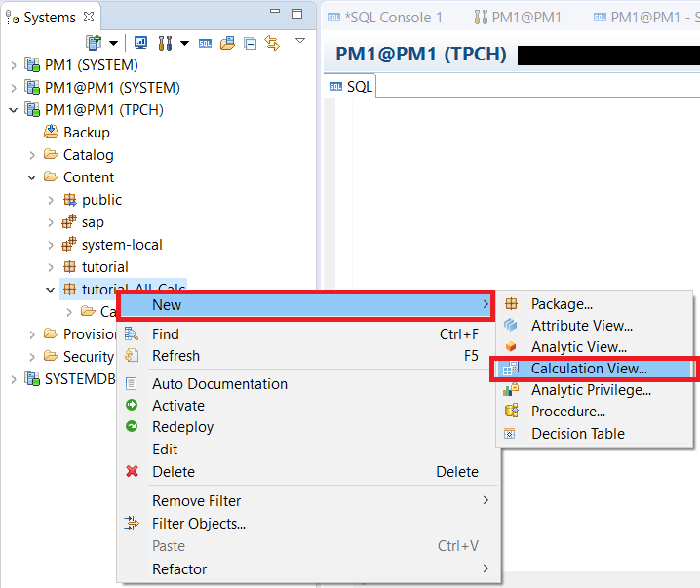Screen dimensions: 700x588
Task: Collapse the tutorial_All_Calc package
Action: [x=51, y=290]
